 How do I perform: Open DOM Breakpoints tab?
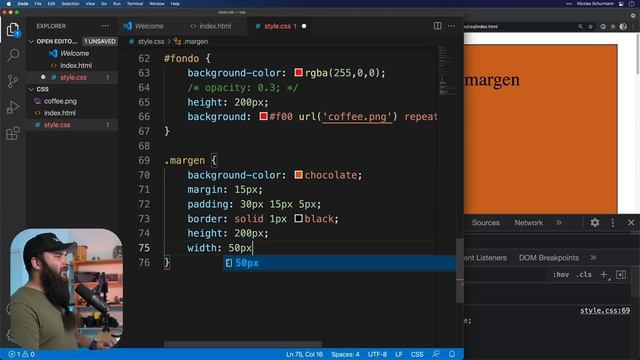(x=549, y=258)
